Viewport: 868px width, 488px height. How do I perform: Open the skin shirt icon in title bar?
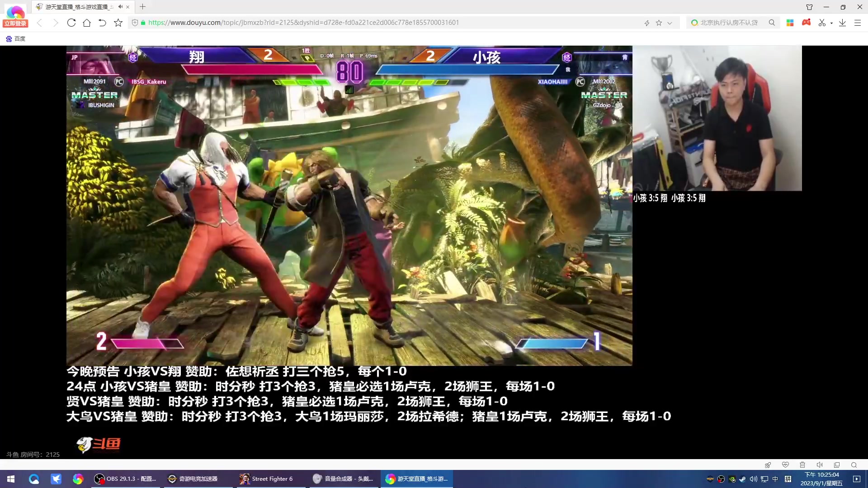coord(809,7)
